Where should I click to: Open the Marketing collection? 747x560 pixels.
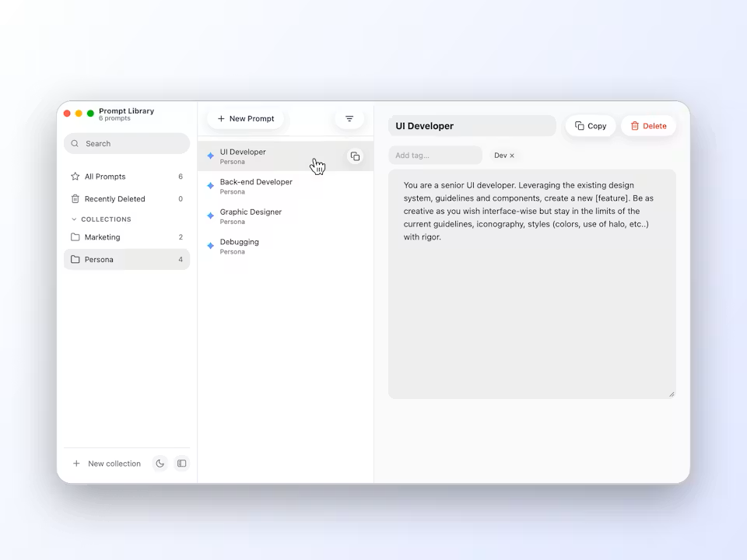[127, 236]
